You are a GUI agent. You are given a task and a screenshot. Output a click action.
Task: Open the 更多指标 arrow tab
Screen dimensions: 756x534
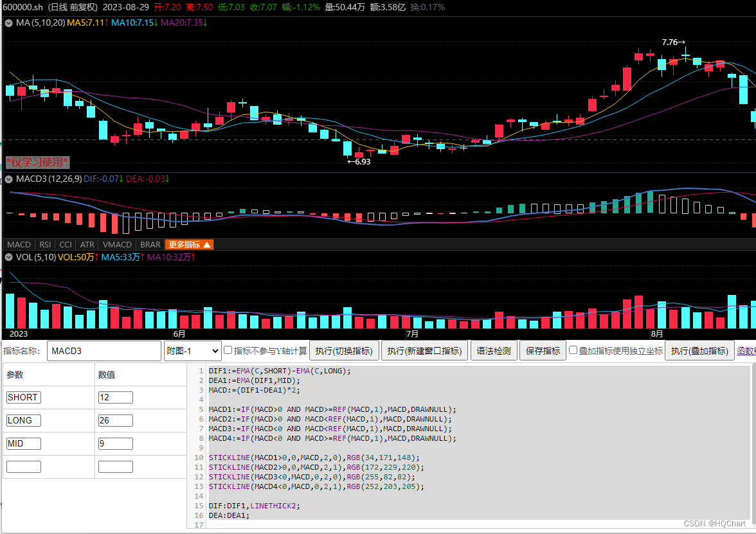coord(189,245)
